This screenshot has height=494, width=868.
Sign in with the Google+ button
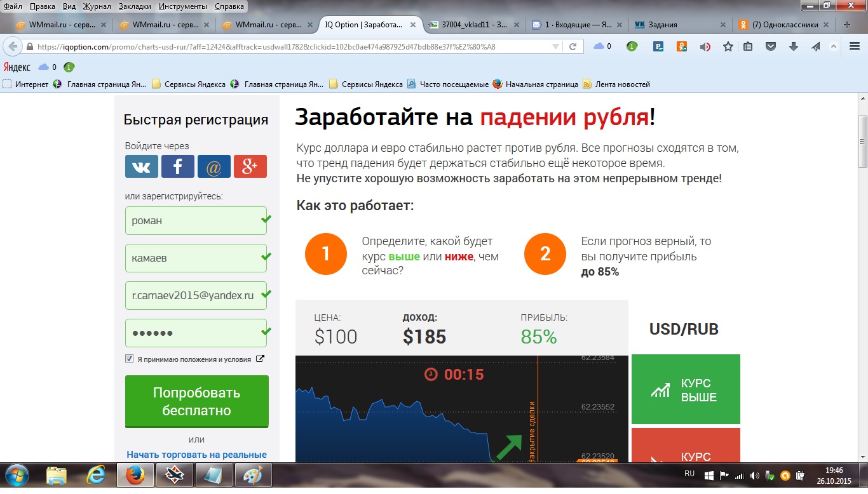(x=250, y=166)
